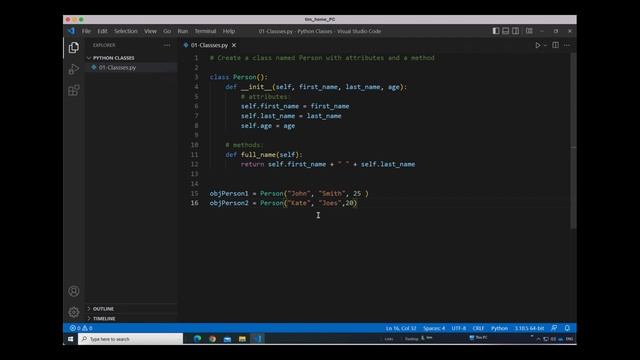Click the def full_name(self) line

[264, 155]
